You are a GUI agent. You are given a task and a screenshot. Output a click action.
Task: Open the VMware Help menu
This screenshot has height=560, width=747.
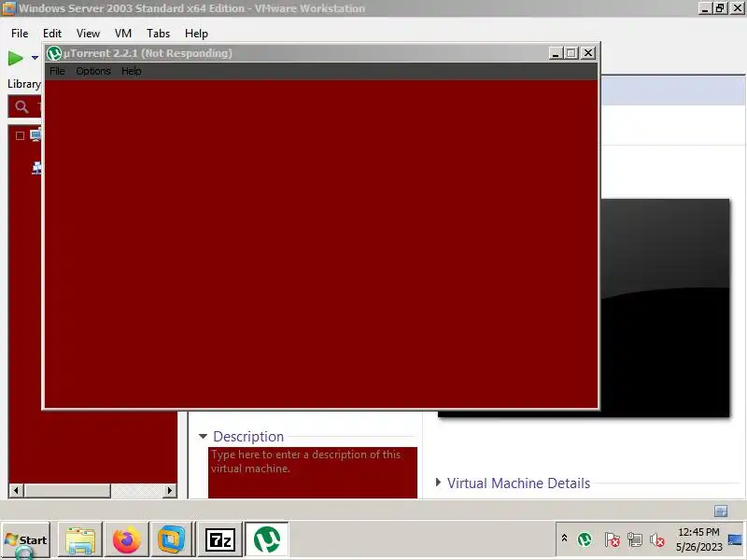tap(196, 34)
